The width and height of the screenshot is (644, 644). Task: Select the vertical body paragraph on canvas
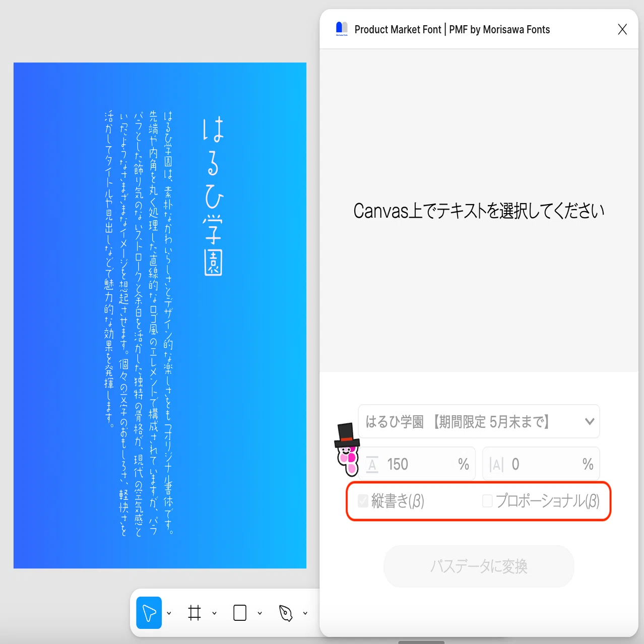[x=139, y=323]
